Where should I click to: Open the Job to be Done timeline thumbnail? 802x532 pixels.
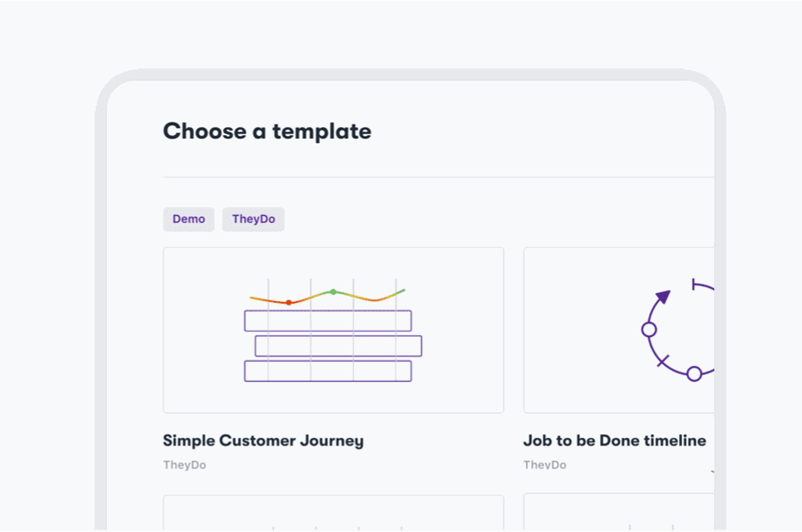[618, 330]
